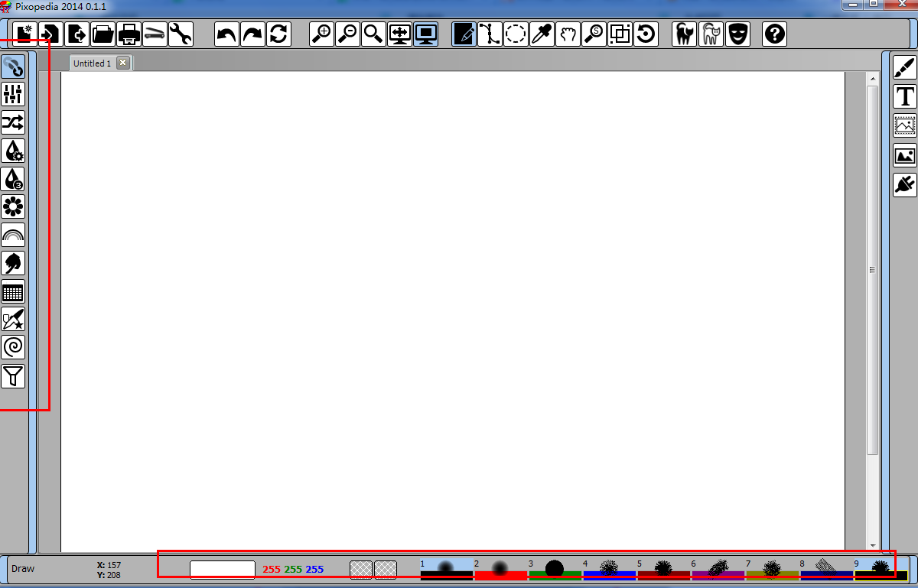Create a new image with the New icon
918x588 pixels.
(24, 34)
